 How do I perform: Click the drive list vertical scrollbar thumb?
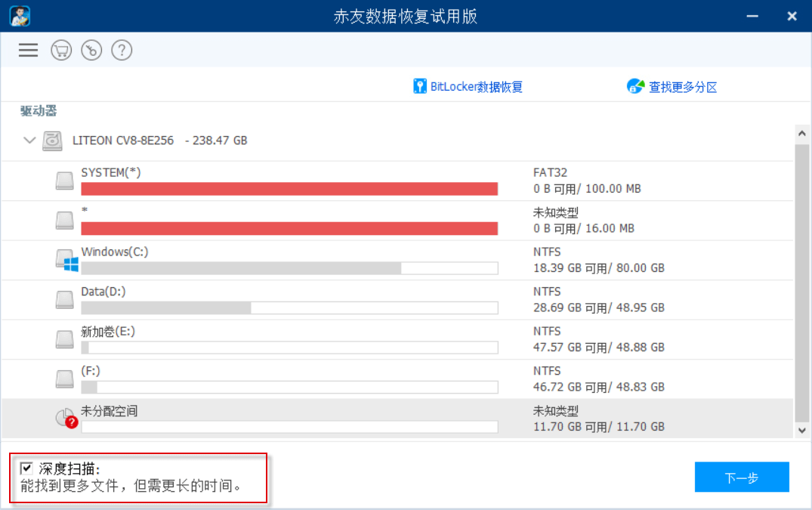click(x=801, y=283)
